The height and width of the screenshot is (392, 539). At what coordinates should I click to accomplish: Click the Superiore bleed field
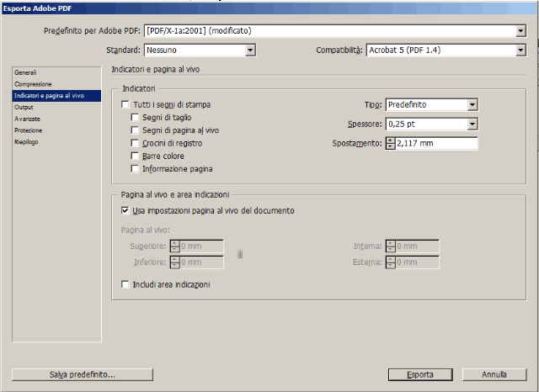(202, 246)
